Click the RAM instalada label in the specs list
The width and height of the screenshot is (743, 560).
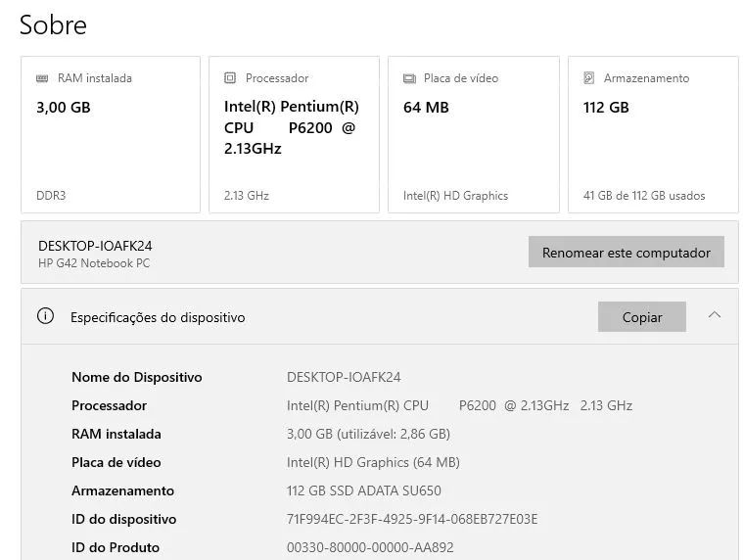(116, 434)
